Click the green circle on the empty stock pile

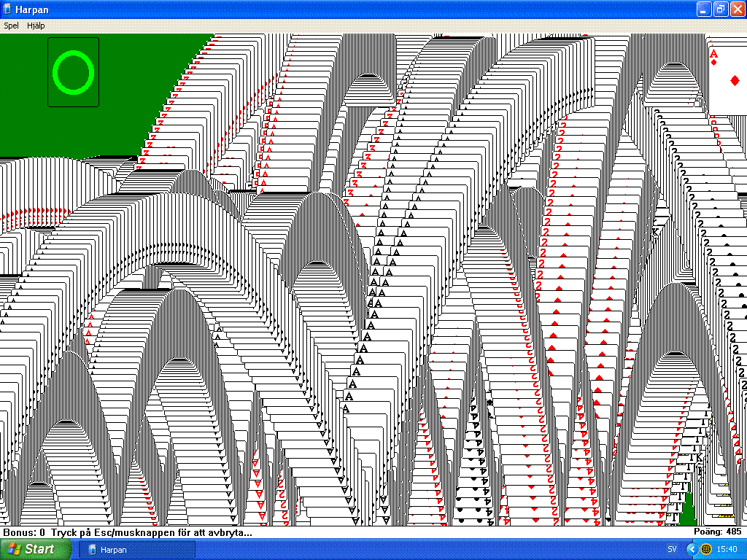(74, 72)
